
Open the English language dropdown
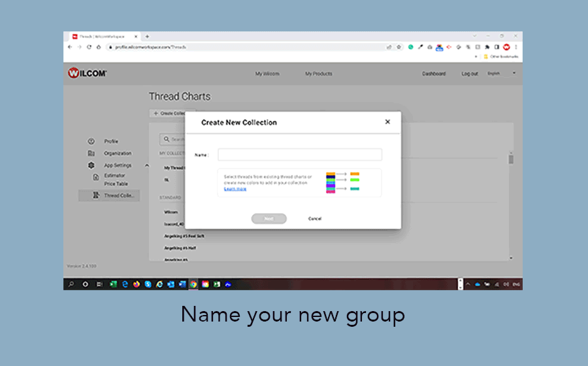click(x=502, y=73)
